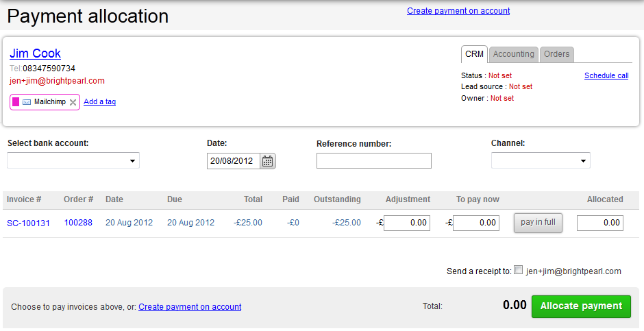Open Jim Cook contact link

pos(35,53)
